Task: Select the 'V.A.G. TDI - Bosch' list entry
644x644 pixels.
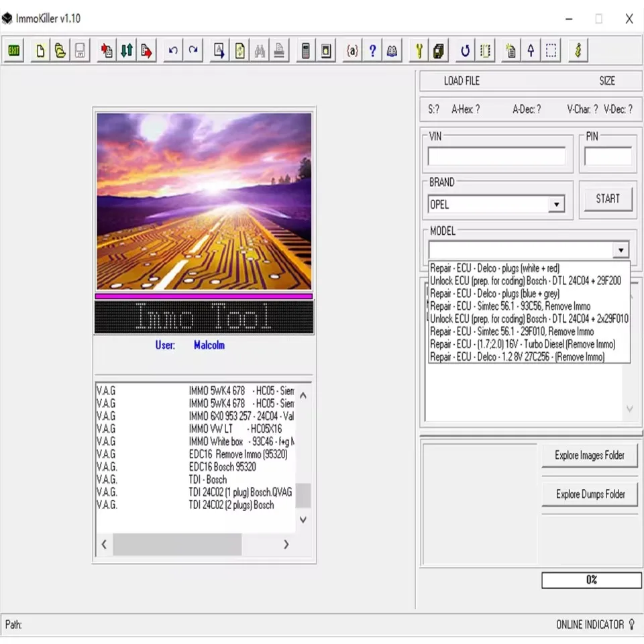Action: [168, 480]
